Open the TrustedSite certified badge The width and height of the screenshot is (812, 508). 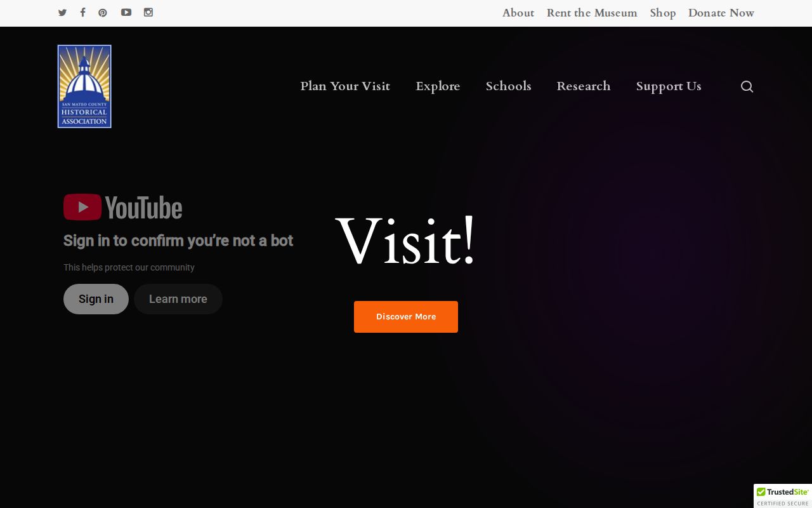[783, 496]
